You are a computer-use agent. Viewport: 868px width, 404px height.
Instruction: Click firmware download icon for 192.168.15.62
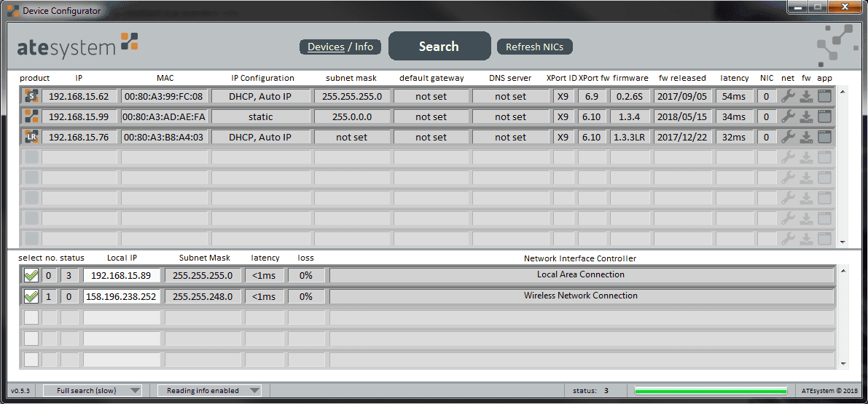click(x=807, y=97)
